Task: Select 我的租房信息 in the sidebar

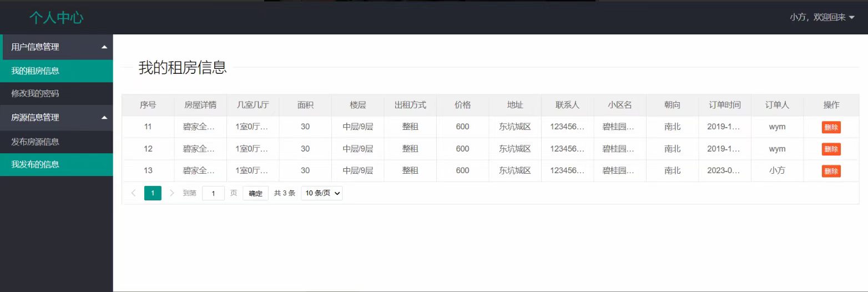Action: [x=57, y=71]
